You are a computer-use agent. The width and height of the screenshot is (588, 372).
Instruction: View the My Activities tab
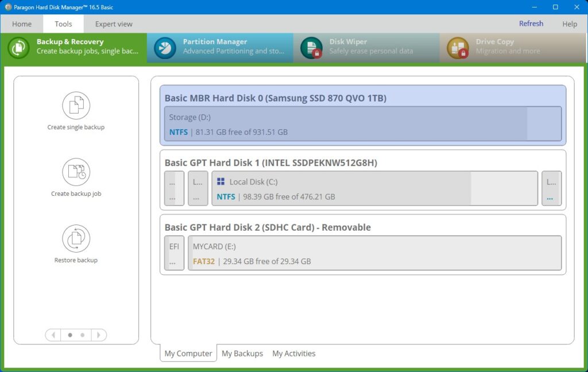pyautogui.click(x=293, y=353)
